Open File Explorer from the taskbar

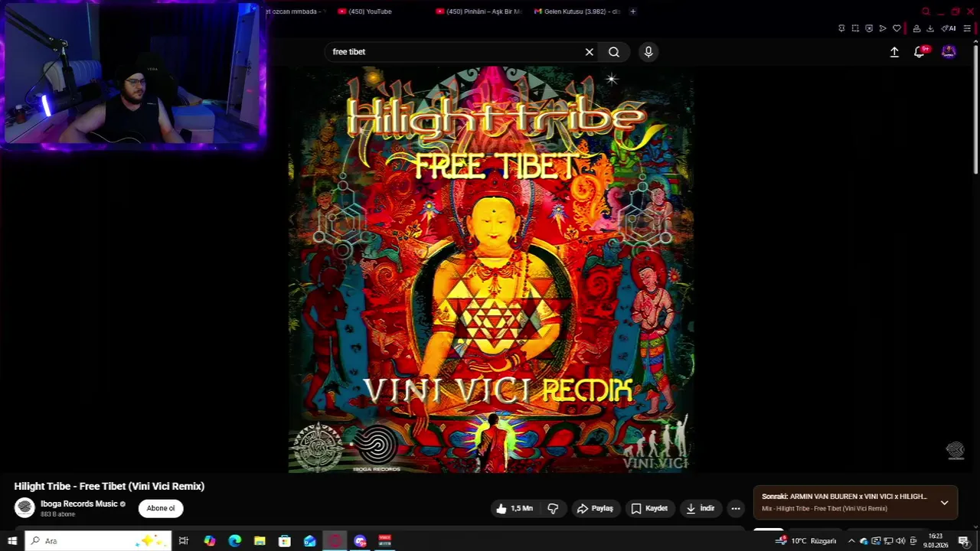(x=260, y=541)
